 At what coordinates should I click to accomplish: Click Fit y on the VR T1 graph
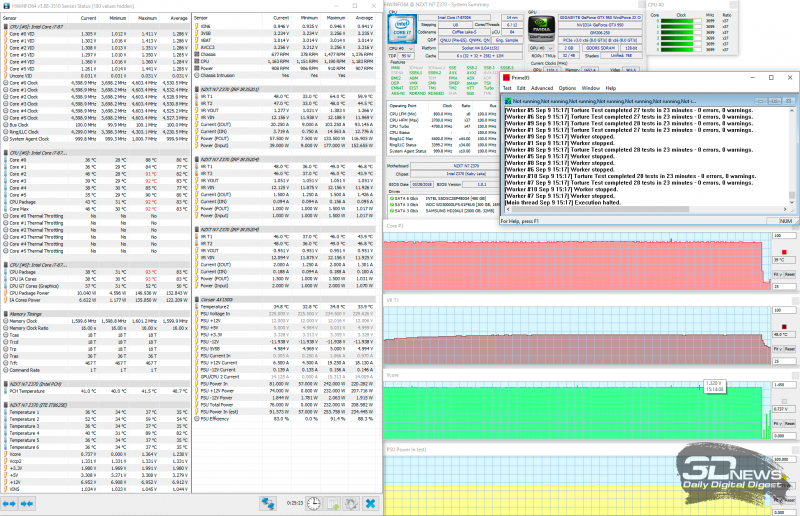(777, 349)
